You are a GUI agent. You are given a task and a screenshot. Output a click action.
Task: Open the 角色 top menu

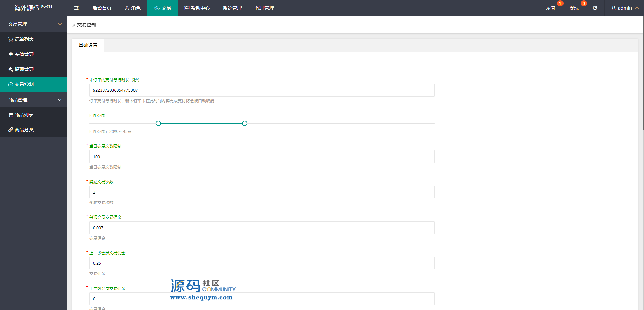pos(133,8)
